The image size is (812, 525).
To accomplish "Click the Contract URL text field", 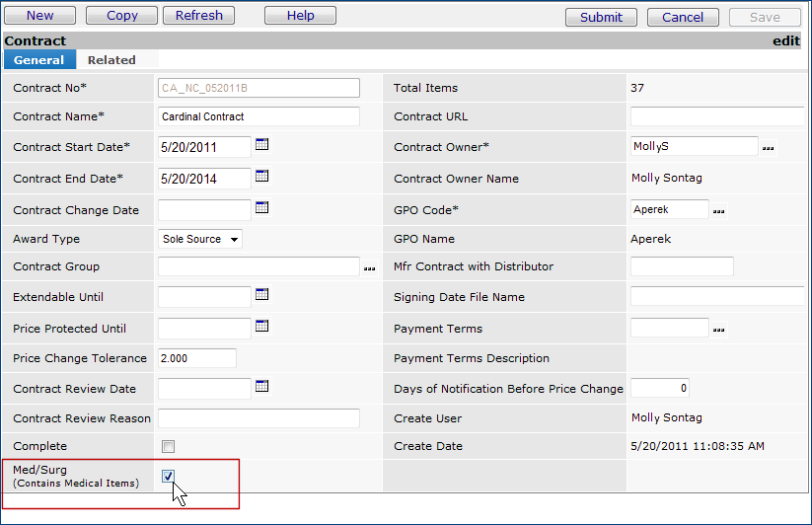I will [717, 116].
